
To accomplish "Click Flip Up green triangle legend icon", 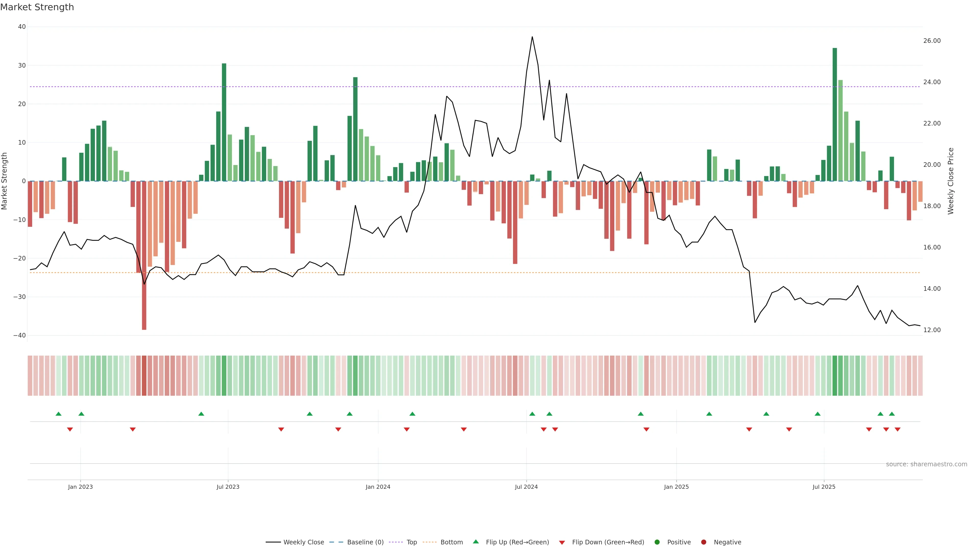I will [x=475, y=542].
